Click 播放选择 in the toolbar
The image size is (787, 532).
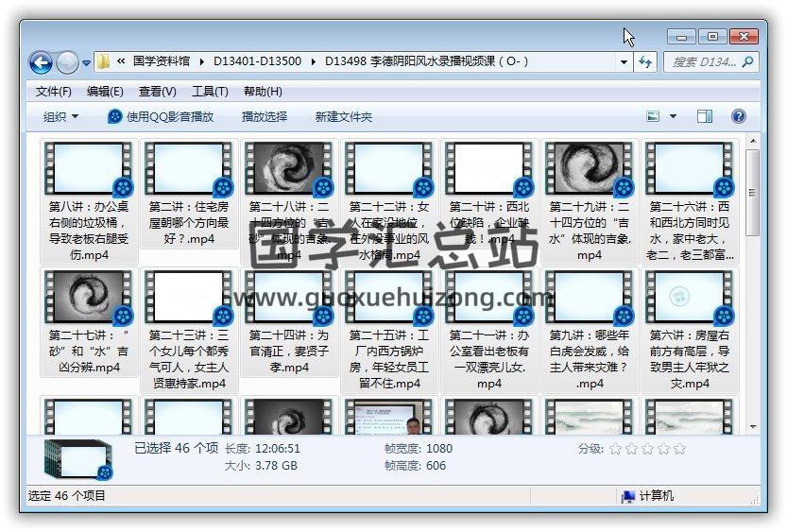(x=265, y=117)
